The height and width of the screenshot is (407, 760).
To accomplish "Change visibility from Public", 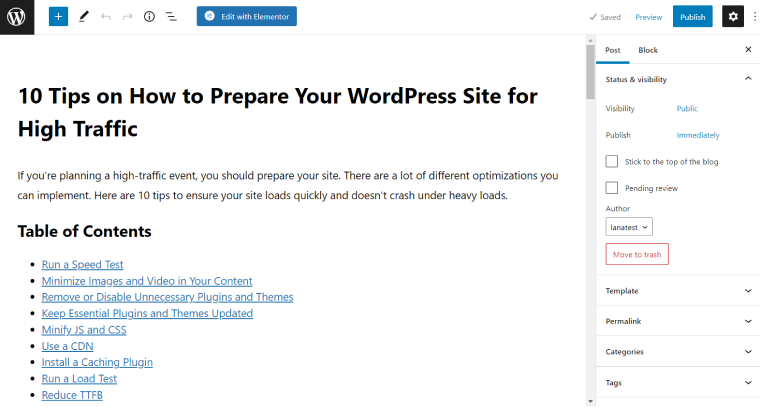I will (687, 109).
